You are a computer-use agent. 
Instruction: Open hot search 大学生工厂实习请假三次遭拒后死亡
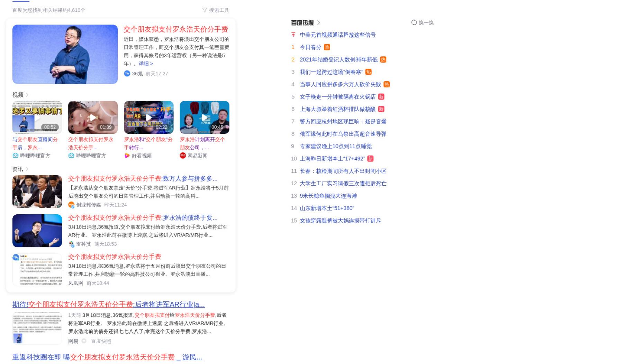(343, 184)
